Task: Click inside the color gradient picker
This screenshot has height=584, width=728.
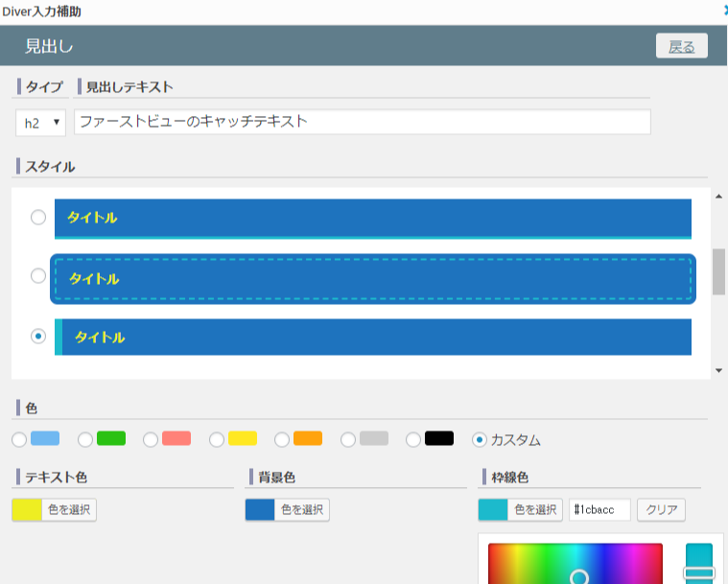Action: point(575,564)
